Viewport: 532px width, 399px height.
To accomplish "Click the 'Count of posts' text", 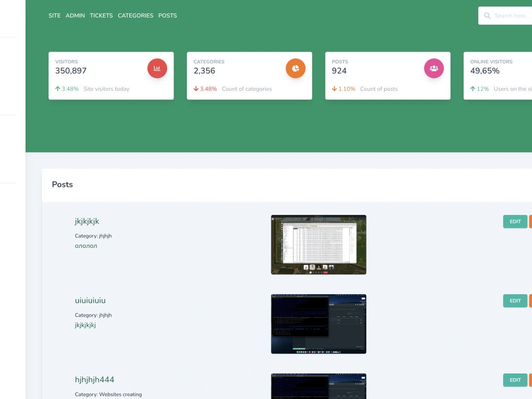I will 379,89.
